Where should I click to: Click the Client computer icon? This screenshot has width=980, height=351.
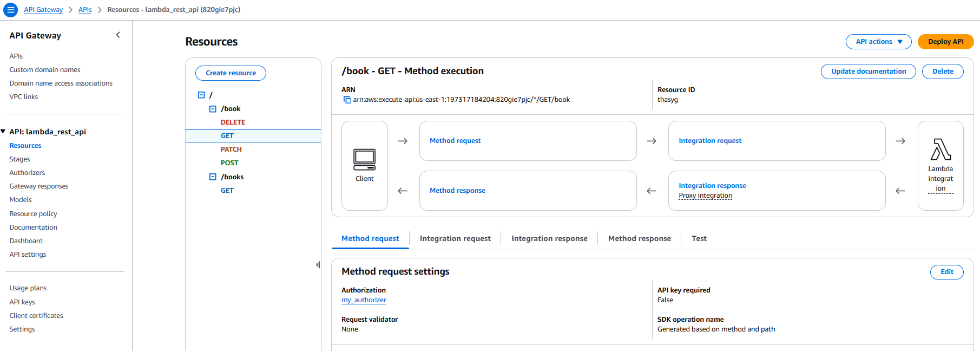pos(364,159)
